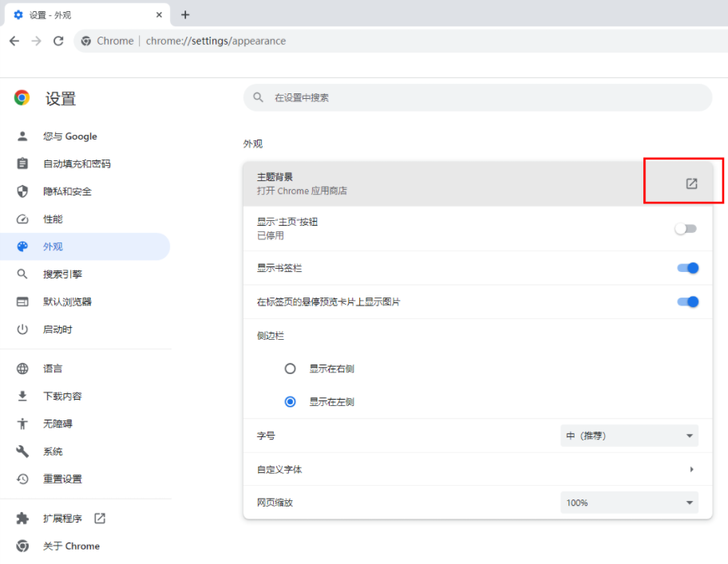
Task: Click the accessibility icon for 无障碍
Action: 22,424
